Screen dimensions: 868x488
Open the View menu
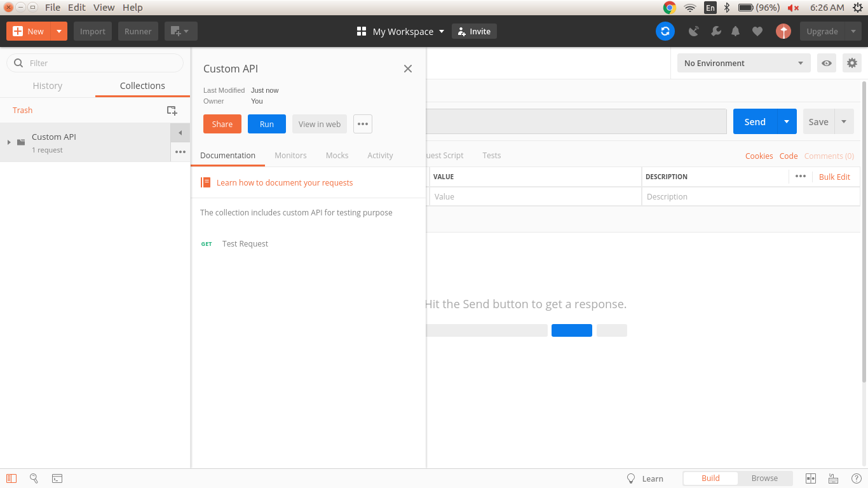pyautogui.click(x=104, y=7)
